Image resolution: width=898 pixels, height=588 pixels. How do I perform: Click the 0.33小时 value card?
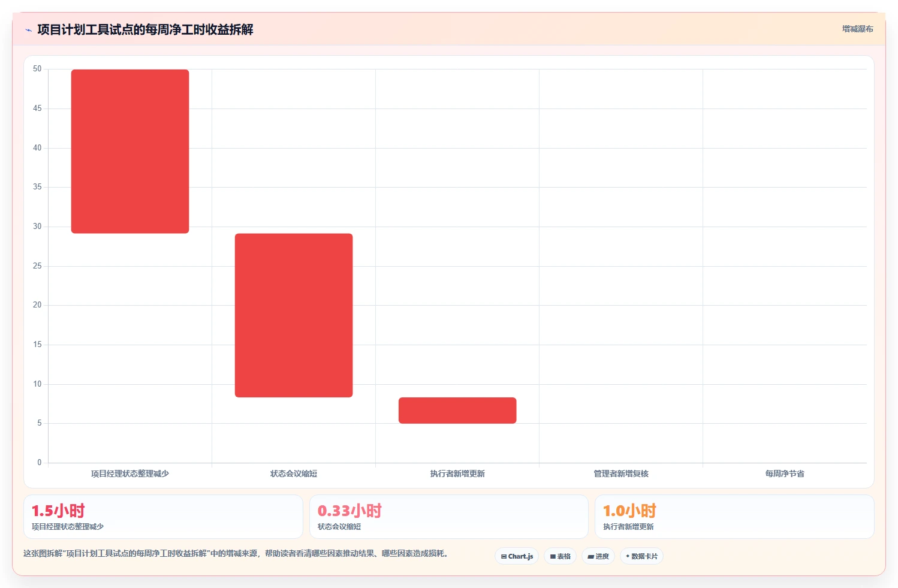[x=448, y=517]
